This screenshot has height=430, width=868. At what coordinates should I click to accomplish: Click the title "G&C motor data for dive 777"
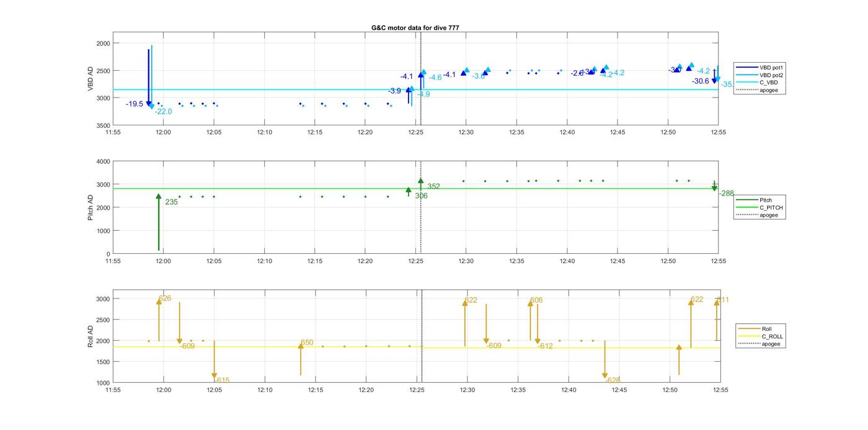pyautogui.click(x=415, y=28)
